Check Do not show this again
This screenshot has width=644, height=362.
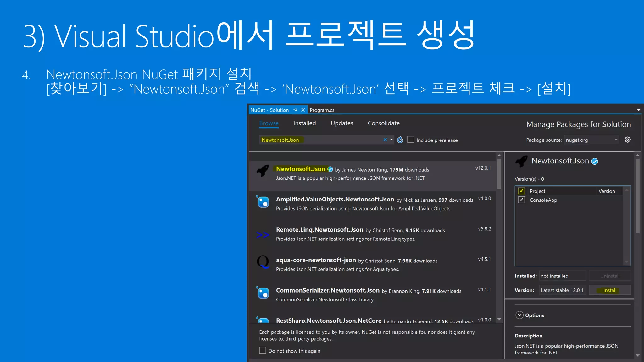pyautogui.click(x=263, y=350)
